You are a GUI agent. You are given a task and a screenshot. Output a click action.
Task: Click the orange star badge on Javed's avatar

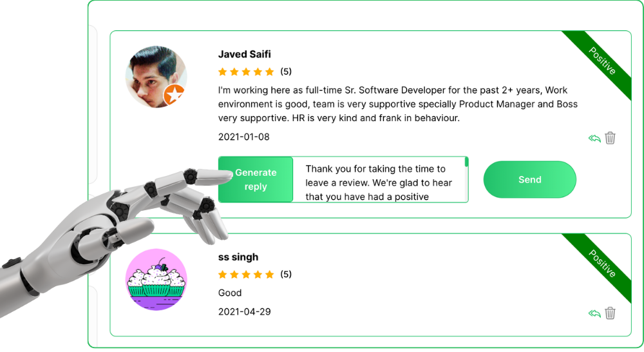coord(174,95)
